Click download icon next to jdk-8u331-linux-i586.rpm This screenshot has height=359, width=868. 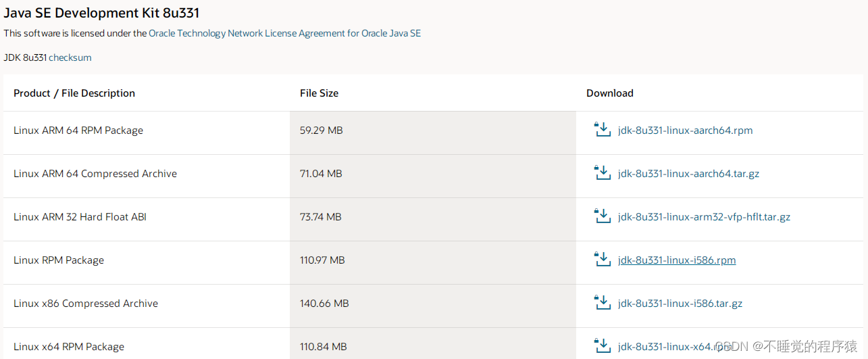(602, 260)
